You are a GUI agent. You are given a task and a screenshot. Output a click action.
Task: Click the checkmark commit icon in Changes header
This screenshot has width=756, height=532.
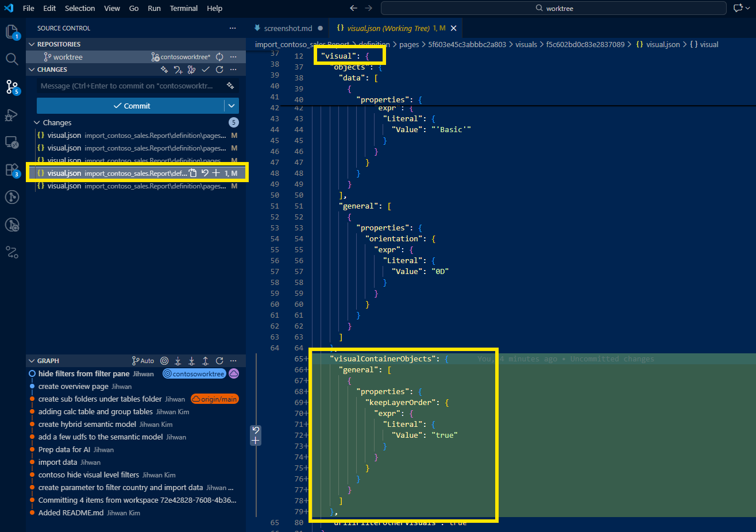pyautogui.click(x=206, y=70)
